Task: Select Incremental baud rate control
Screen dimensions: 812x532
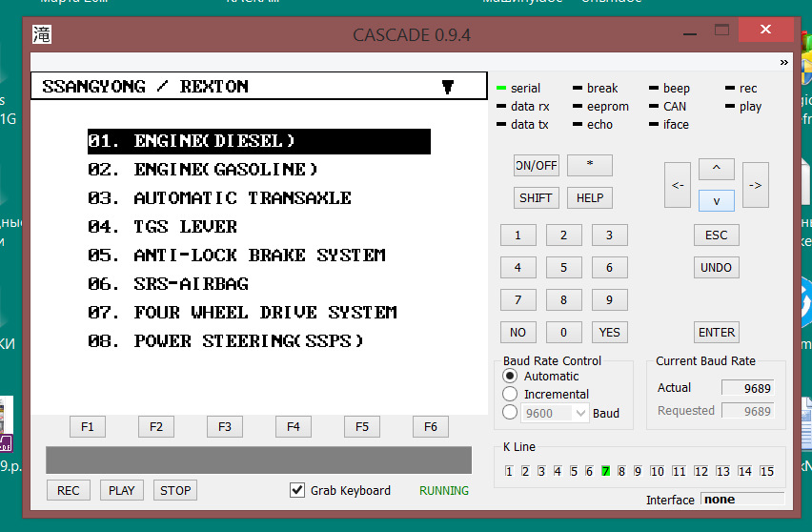Action: [510, 394]
